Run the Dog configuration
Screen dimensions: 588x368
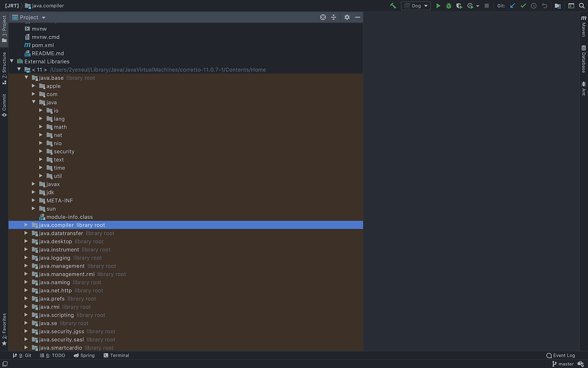[x=438, y=6]
